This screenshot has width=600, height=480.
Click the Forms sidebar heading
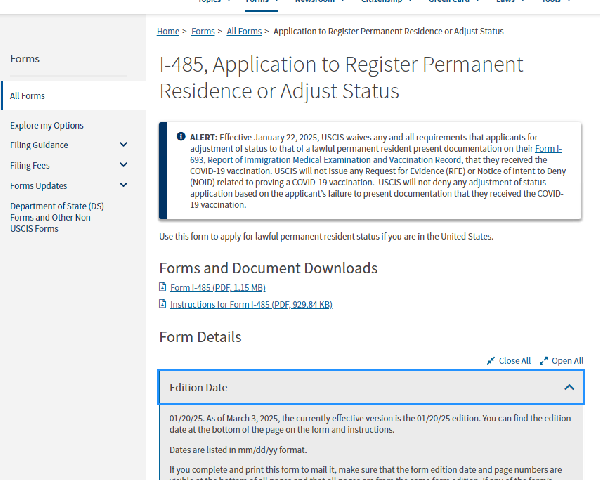(25, 59)
